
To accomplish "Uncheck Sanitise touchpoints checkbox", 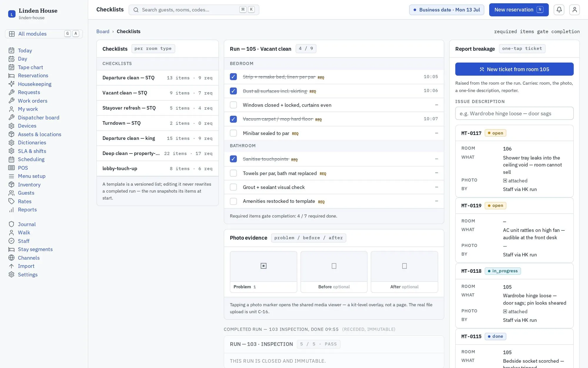I will pos(233,159).
